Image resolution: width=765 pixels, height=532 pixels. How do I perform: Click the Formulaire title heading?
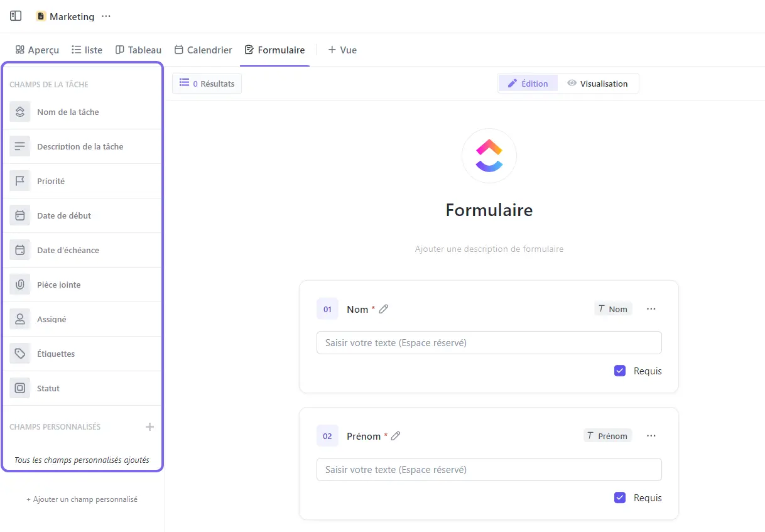[489, 210]
